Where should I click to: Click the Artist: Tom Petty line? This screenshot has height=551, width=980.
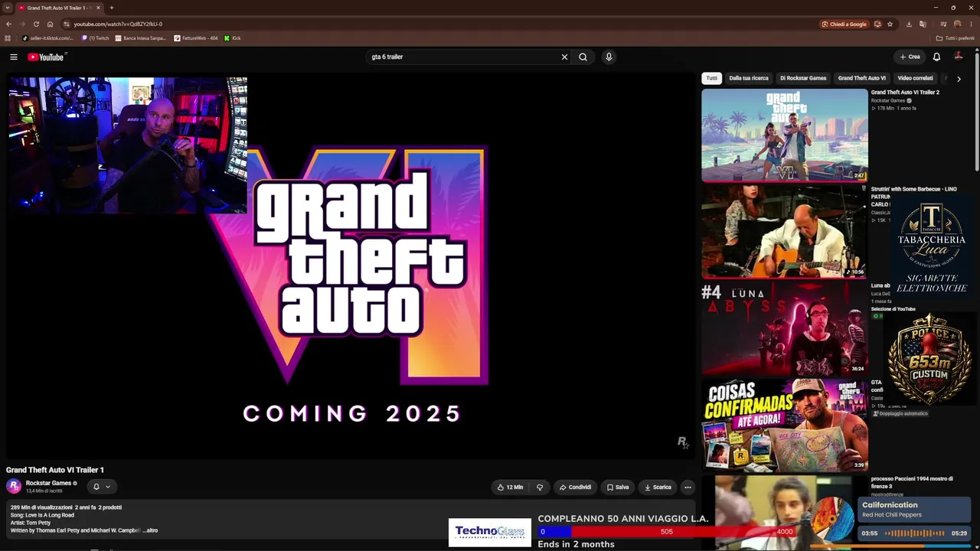tap(31, 523)
